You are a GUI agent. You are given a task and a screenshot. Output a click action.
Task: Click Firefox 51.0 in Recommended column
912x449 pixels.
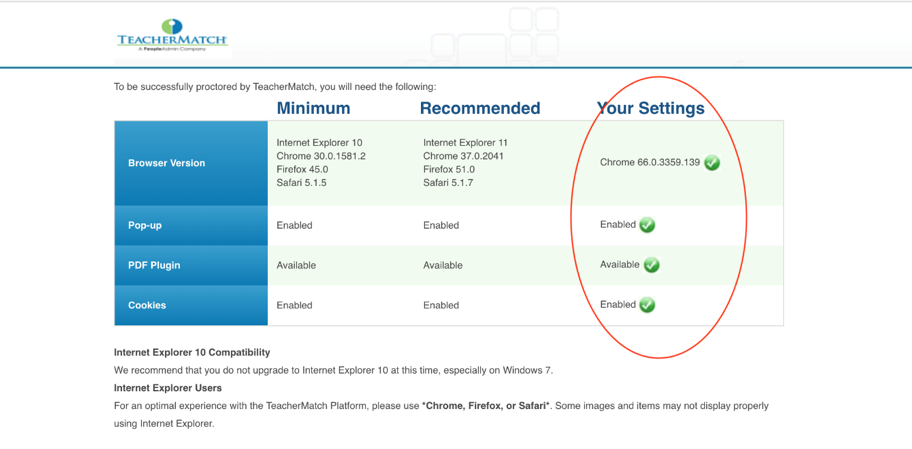pyautogui.click(x=448, y=170)
